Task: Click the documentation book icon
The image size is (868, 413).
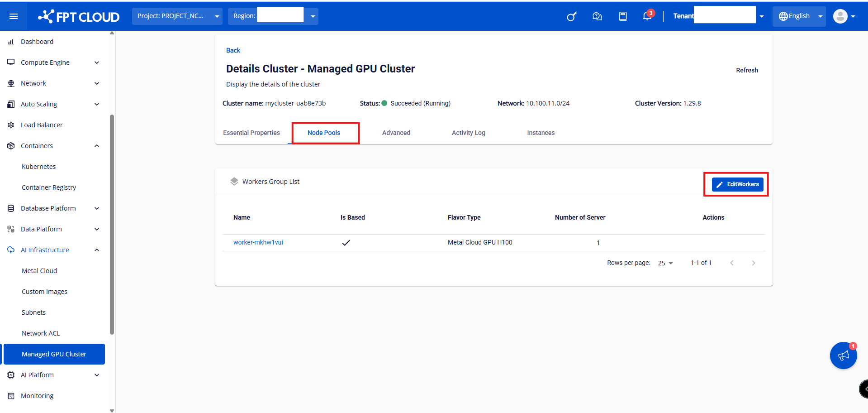Action: point(623,16)
